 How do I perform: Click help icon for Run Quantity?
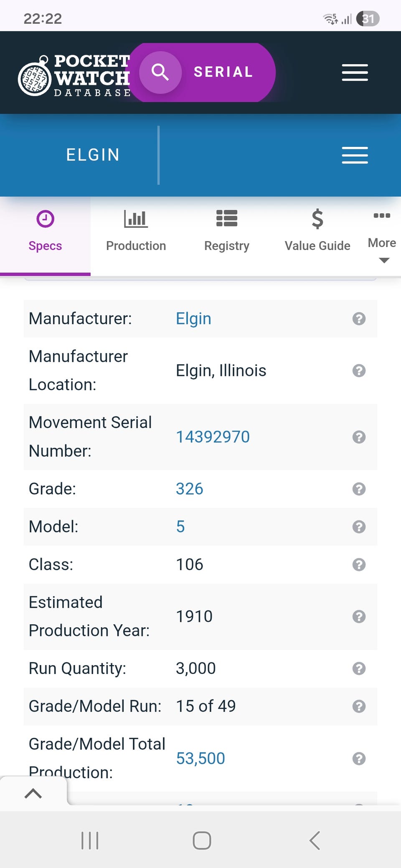[x=359, y=669]
